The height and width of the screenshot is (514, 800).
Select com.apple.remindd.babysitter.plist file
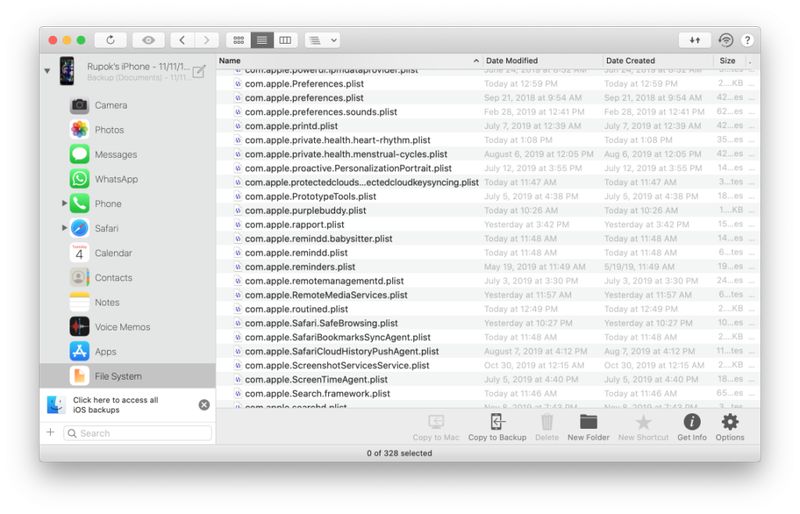point(487,238)
